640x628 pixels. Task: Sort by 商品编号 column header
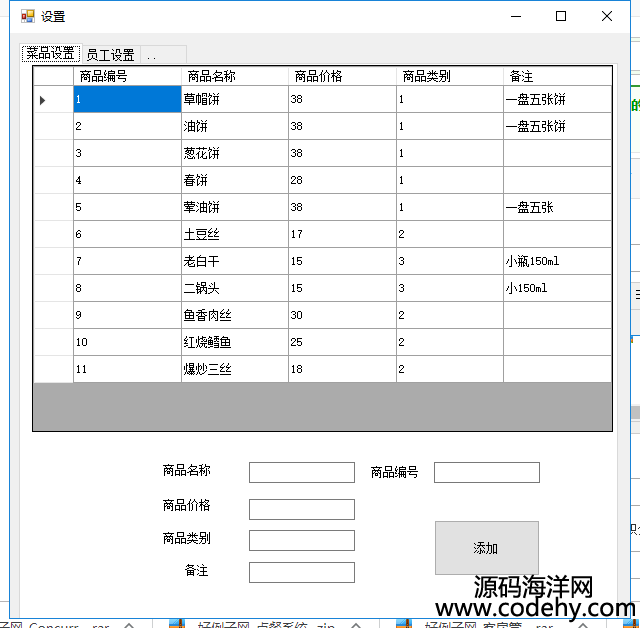(x=127, y=76)
